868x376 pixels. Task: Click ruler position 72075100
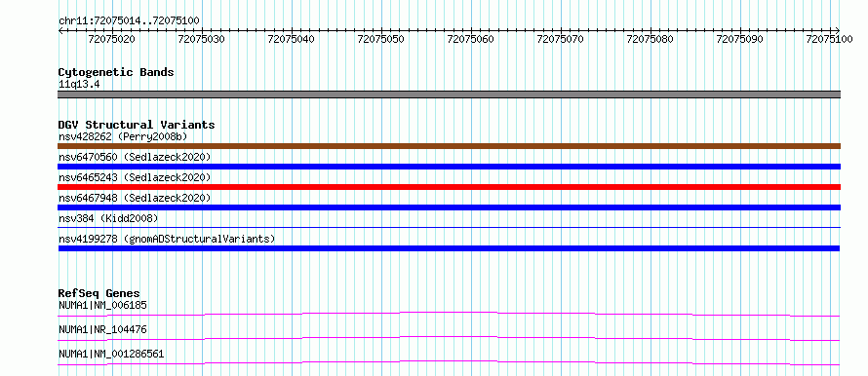(x=829, y=39)
